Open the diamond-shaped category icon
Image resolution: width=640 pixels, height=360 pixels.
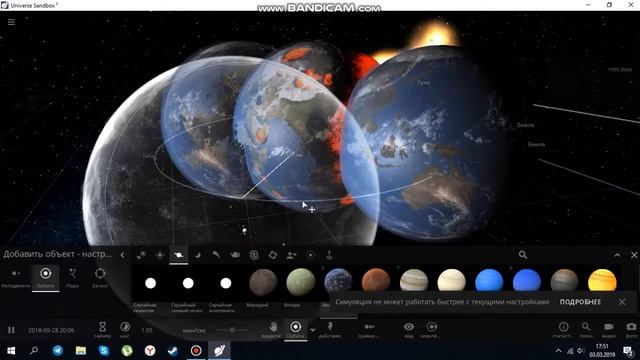point(273,255)
